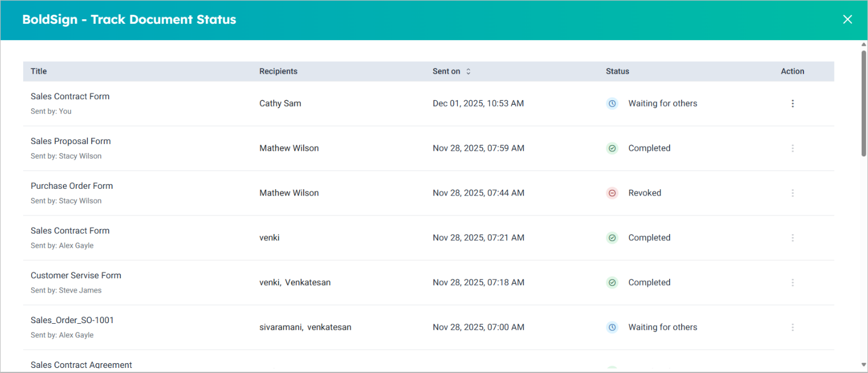Open action menu for Sales Proposal Form row
The image size is (868, 373).
point(793,148)
